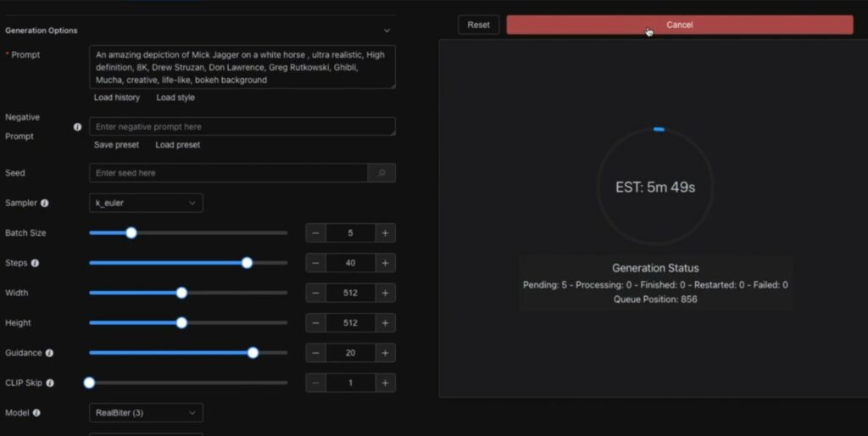Collapse the Generation Options section
Screen dimensions: 868x436
click(x=387, y=31)
